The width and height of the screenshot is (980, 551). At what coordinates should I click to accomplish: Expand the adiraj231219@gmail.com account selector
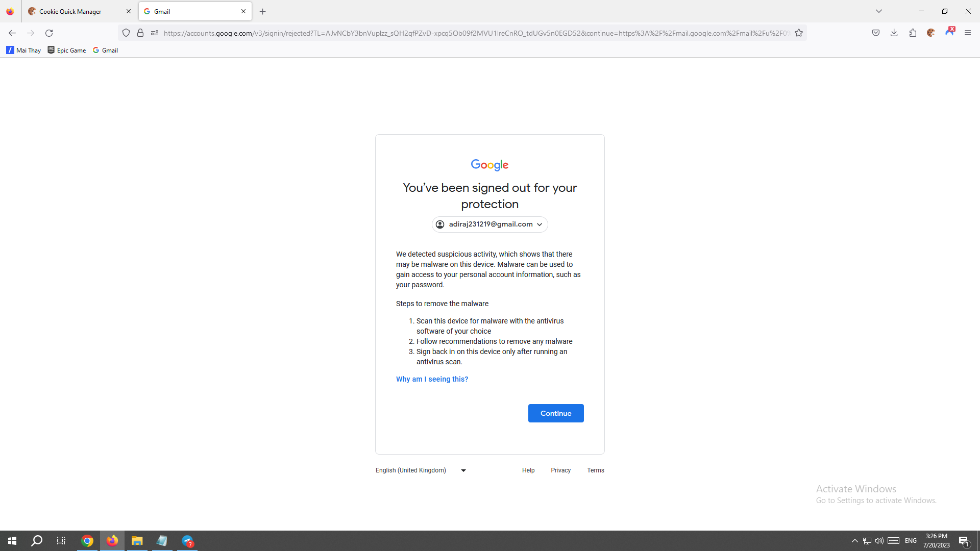click(490, 224)
